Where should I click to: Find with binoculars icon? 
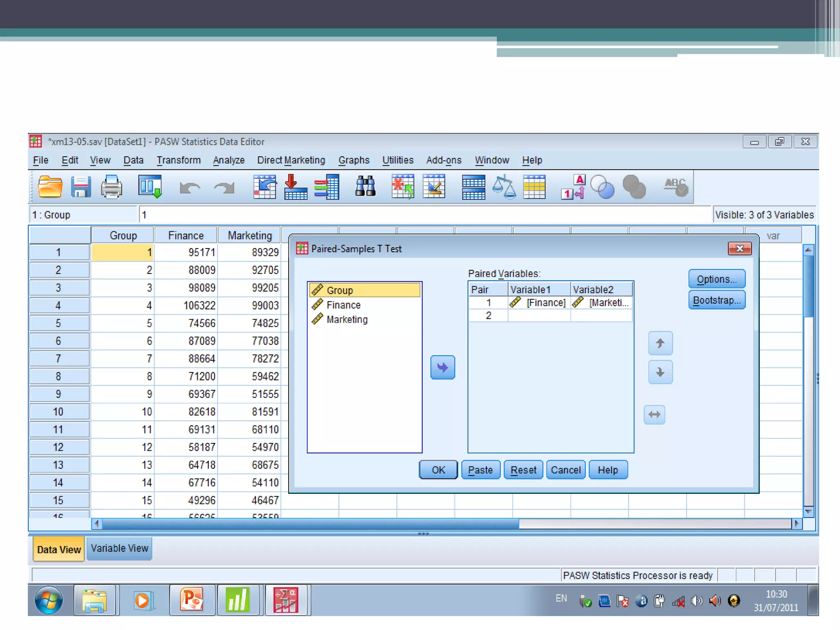point(365,187)
